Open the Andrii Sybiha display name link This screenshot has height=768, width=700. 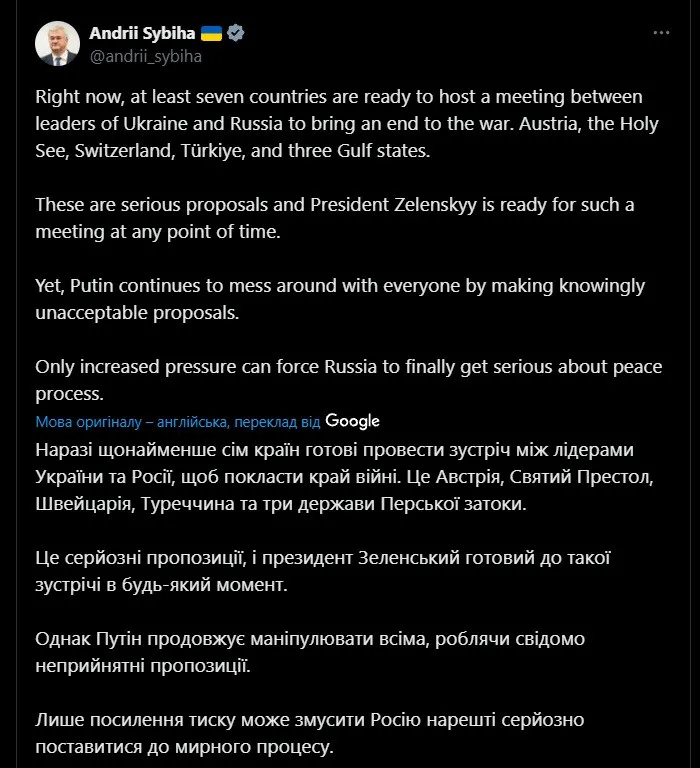click(x=143, y=33)
